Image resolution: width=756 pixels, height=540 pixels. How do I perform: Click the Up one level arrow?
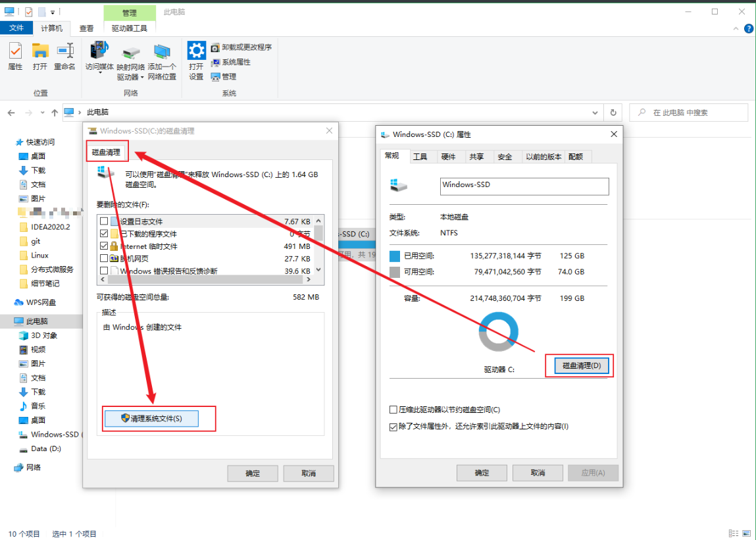coord(55,113)
